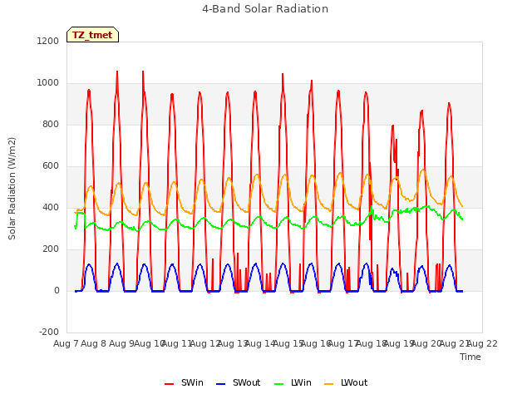Click the 400 y-axis tick label
Viewport: 532px width, 399px height.
coord(51,207)
